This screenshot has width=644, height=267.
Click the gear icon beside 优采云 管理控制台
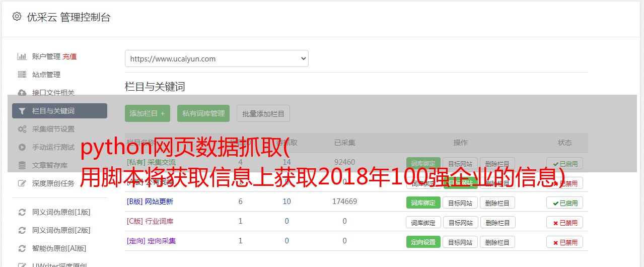tap(17, 17)
